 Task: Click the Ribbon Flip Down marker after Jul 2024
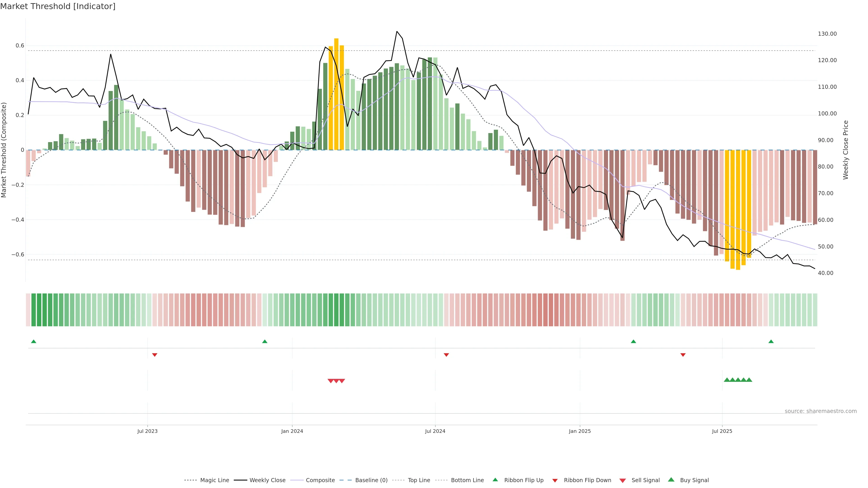[446, 355]
